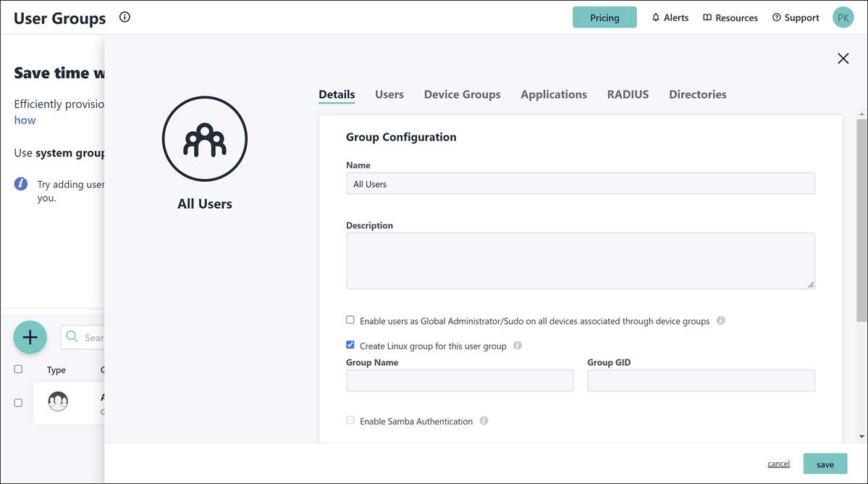Open the Support menu
This screenshot has height=484, width=868.
click(796, 17)
